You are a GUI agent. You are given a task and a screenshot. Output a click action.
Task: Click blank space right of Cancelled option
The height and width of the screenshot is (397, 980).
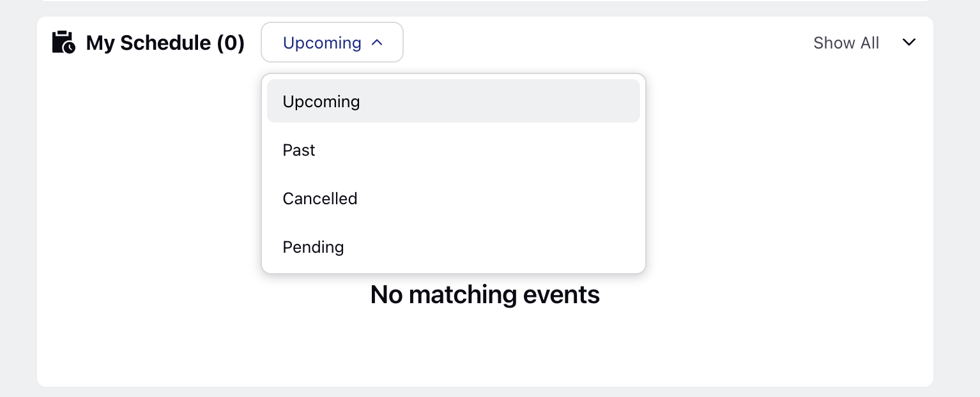click(x=498, y=198)
